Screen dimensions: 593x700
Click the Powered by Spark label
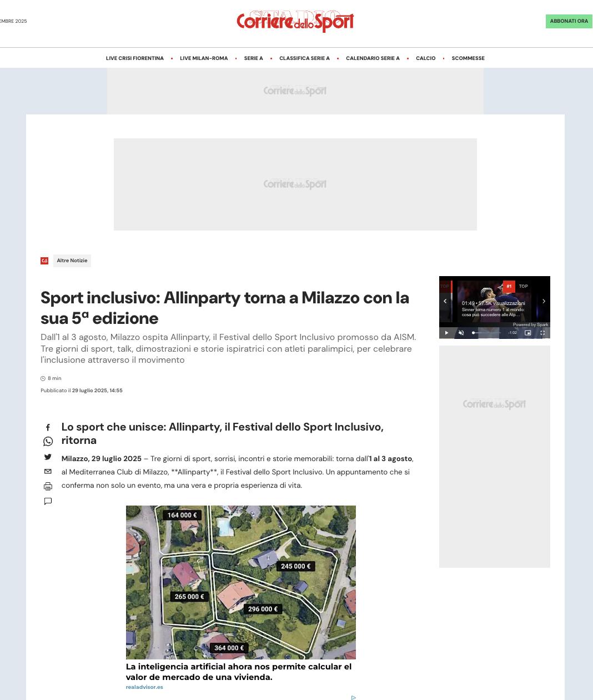(x=530, y=324)
